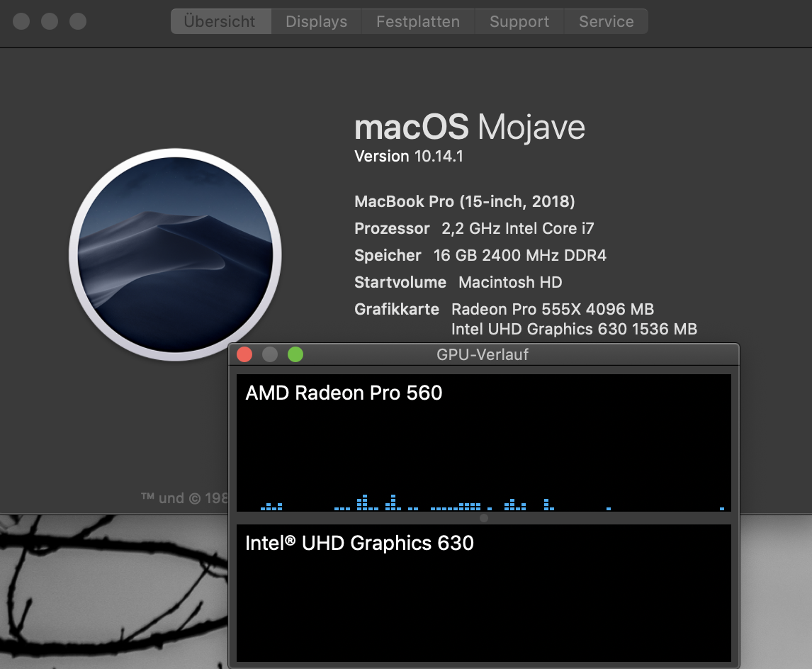812x669 pixels.
Task: Click the disabled minimize button in GPU-Verlauf
Action: pos(270,354)
